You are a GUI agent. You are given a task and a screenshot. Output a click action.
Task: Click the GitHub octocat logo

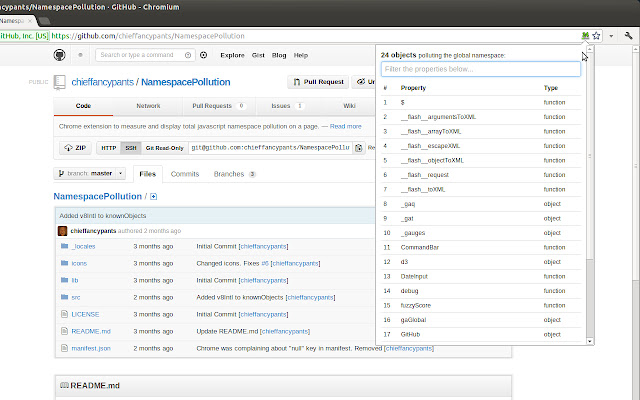click(60, 55)
